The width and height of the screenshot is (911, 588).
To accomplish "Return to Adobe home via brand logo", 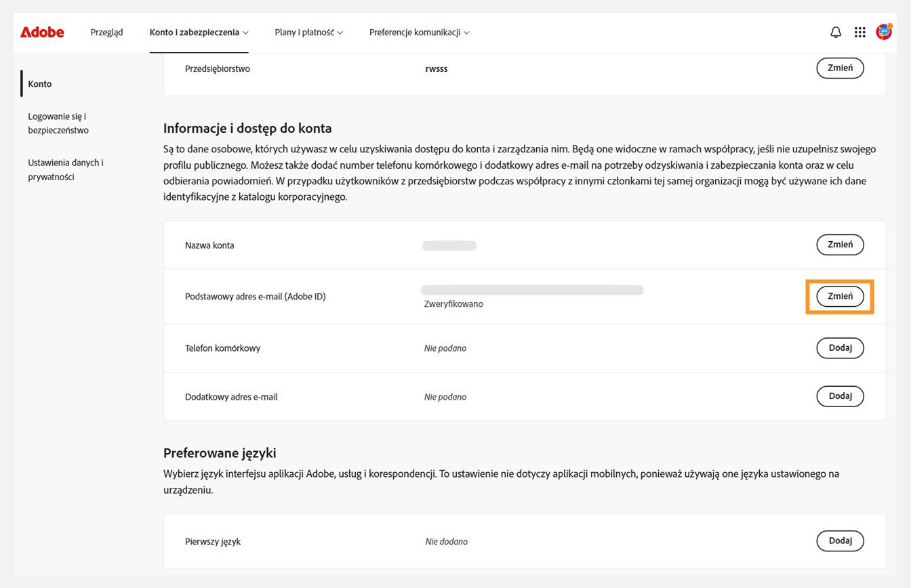I will [42, 32].
